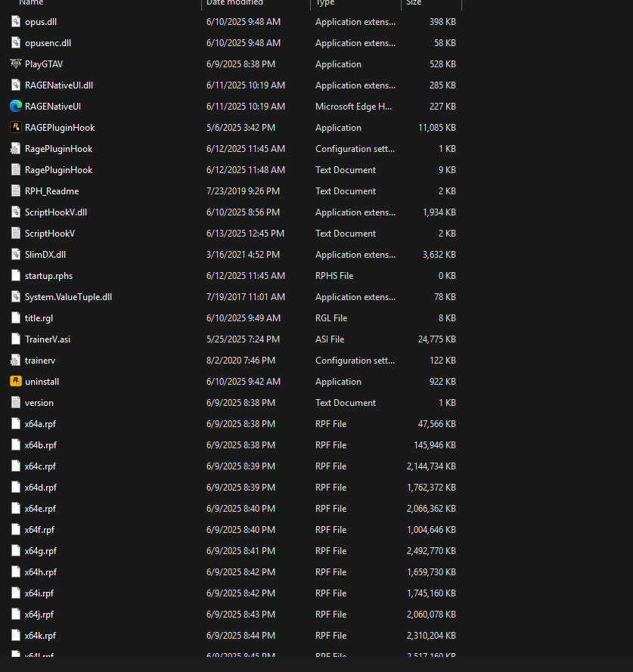633x672 pixels.
Task: Click the title.rgl file name
Action: [x=39, y=318]
